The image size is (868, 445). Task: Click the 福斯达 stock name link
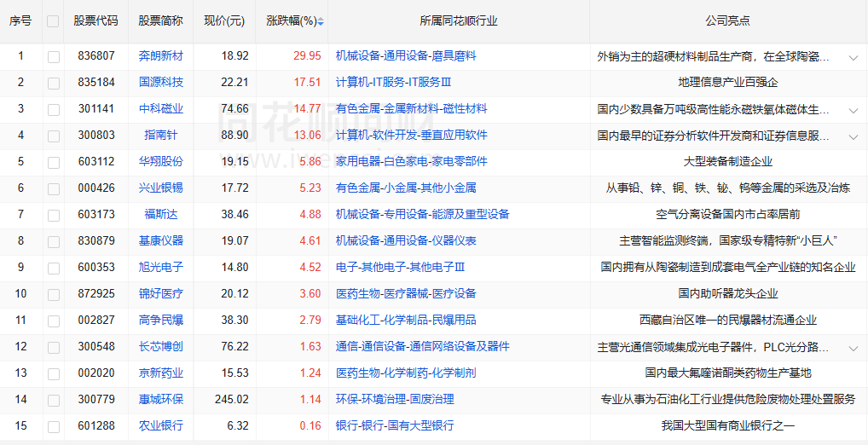(x=160, y=214)
